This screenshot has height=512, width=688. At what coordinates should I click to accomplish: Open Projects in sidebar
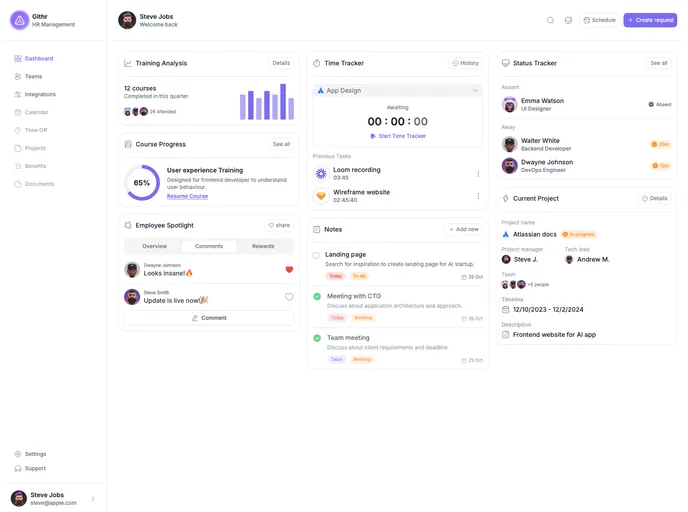click(x=30, y=148)
